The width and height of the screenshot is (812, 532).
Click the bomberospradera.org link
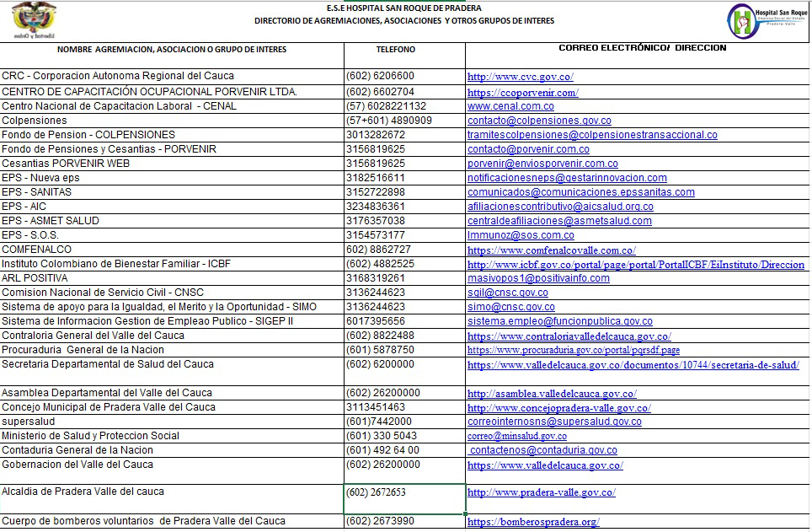532,522
